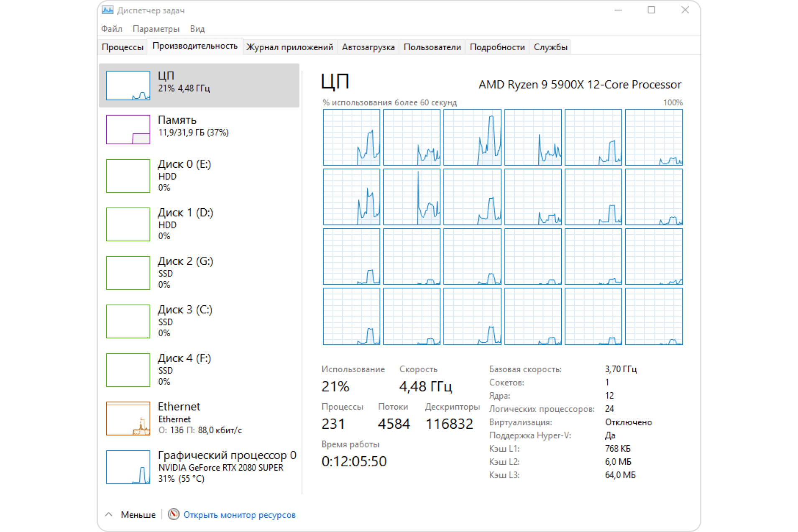
Task: Click the Открыть монитор ресурсов link
Action: [239, 515]
